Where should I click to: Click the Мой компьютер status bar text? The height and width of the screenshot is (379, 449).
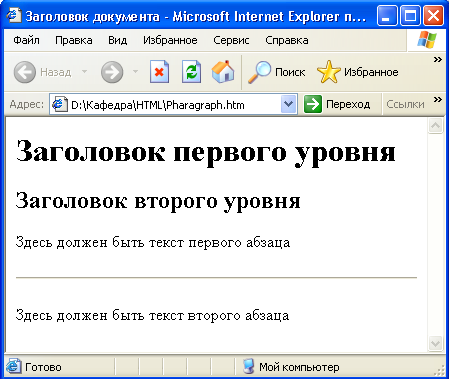299,367
